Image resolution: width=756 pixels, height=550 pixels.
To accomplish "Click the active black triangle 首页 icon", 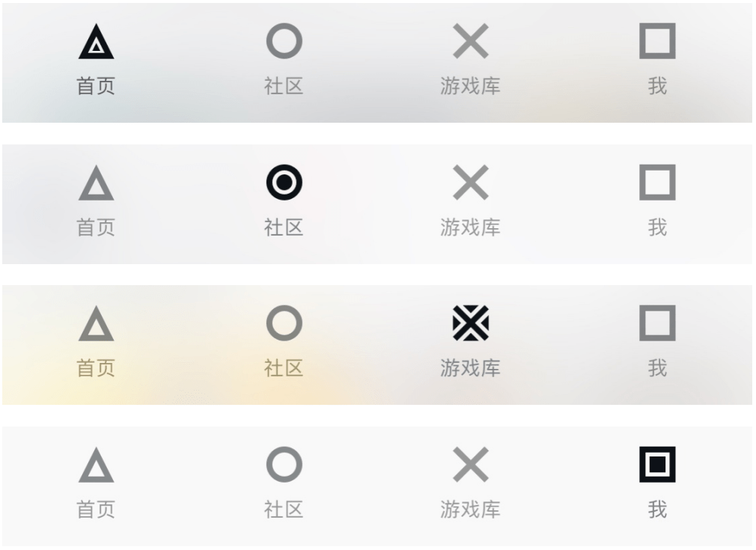I will 97,42.
